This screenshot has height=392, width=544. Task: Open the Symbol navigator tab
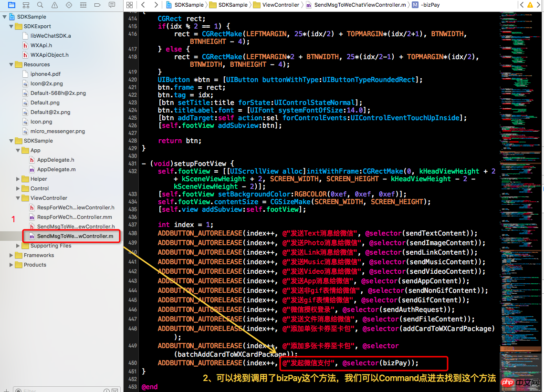[26, 5]
